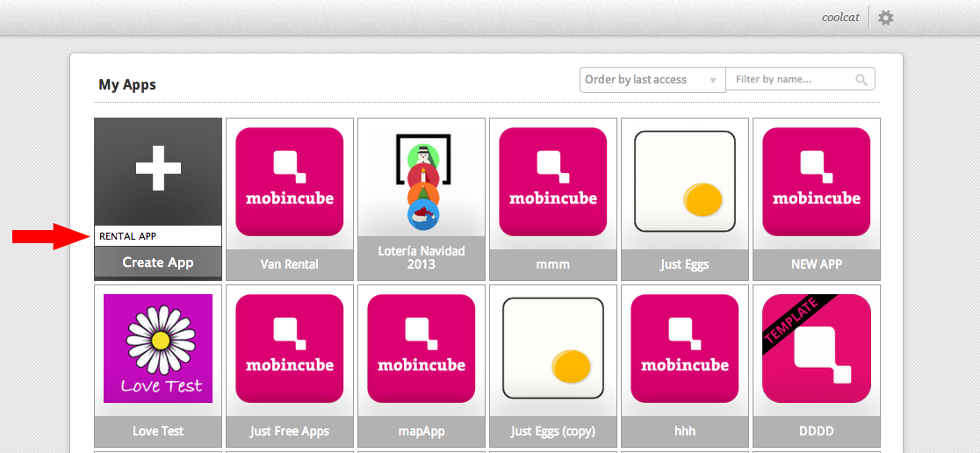This screenshot has height=453, width=980.
Task: Click the Create App button
Action: tap(158, 262)
